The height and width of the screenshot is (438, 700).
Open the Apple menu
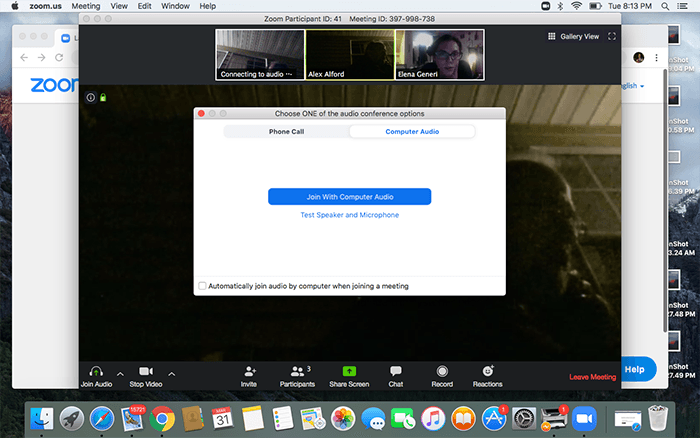click(15, 6)
